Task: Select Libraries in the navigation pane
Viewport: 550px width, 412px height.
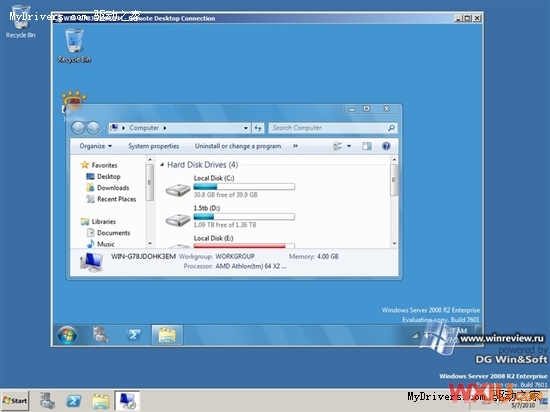Action: pyautogui.click(x=98, y=221)
